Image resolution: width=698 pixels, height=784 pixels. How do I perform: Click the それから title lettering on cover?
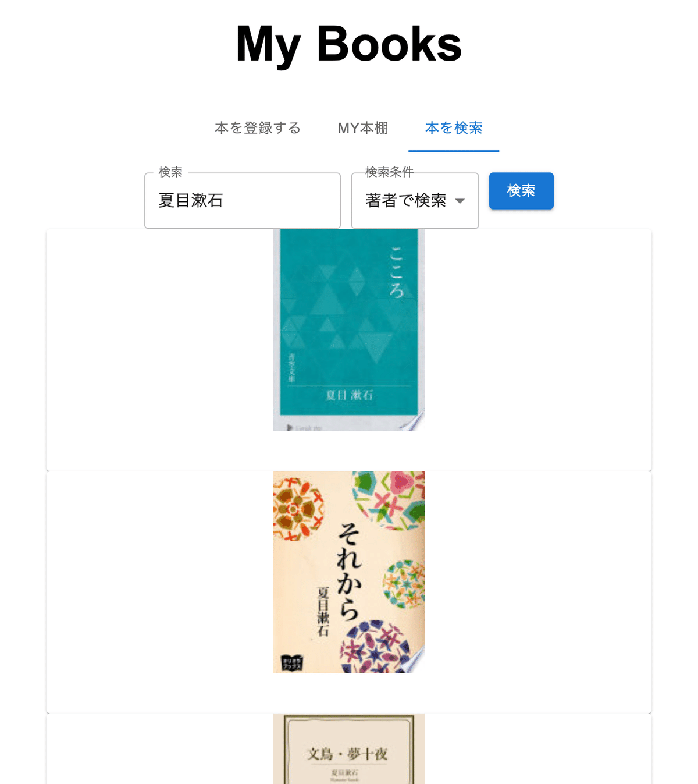click(x=349, y=570)
